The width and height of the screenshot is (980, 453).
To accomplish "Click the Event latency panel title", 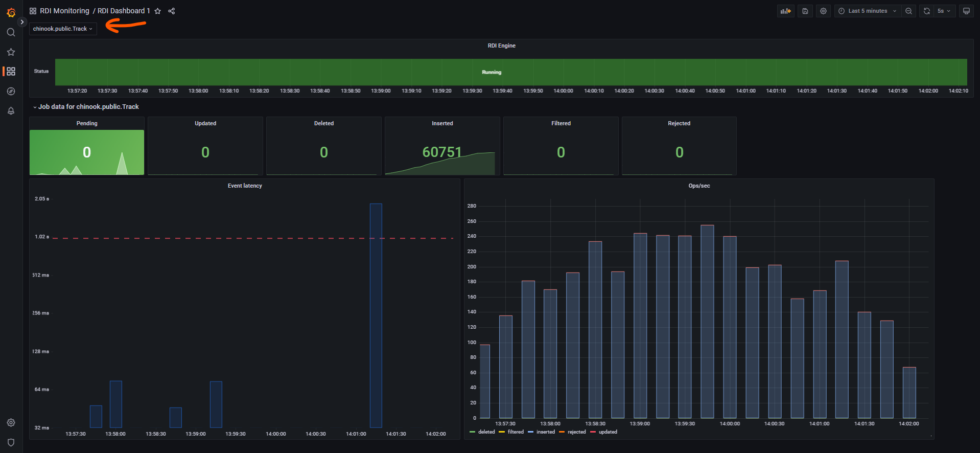I will tap(245, 186).
